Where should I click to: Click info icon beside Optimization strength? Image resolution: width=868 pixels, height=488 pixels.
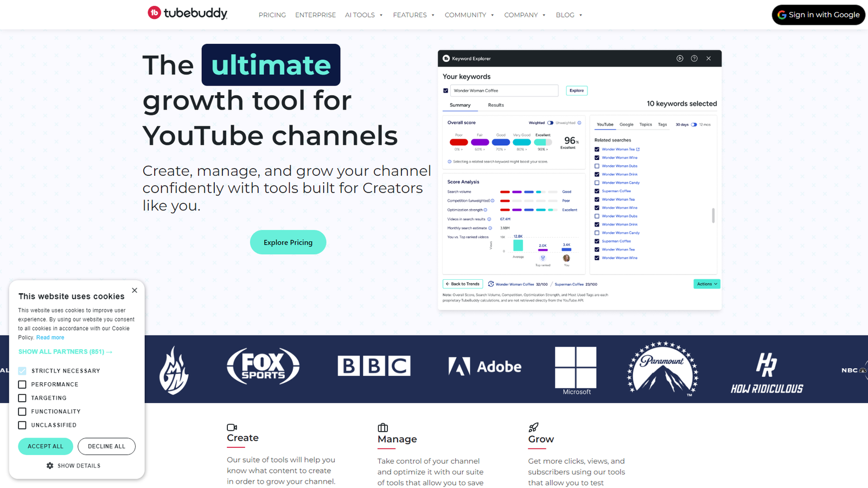[486, 210]
